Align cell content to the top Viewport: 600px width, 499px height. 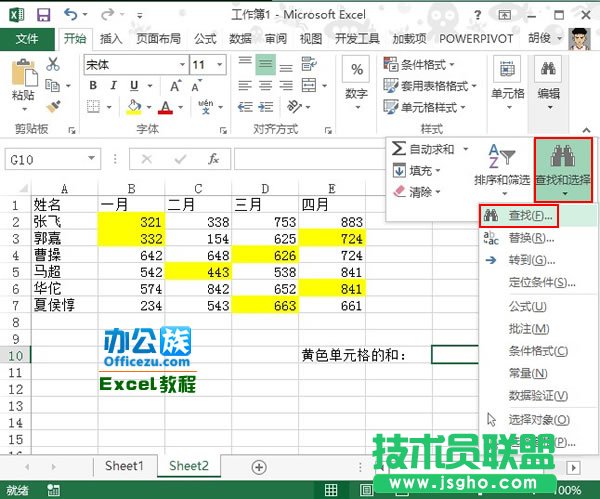pos(245,64)
